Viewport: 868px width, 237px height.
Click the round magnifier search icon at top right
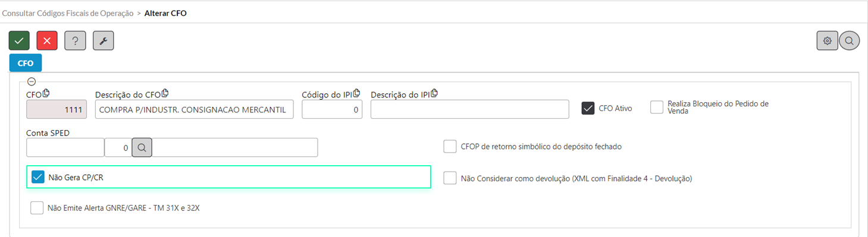[x=850, y=41]
